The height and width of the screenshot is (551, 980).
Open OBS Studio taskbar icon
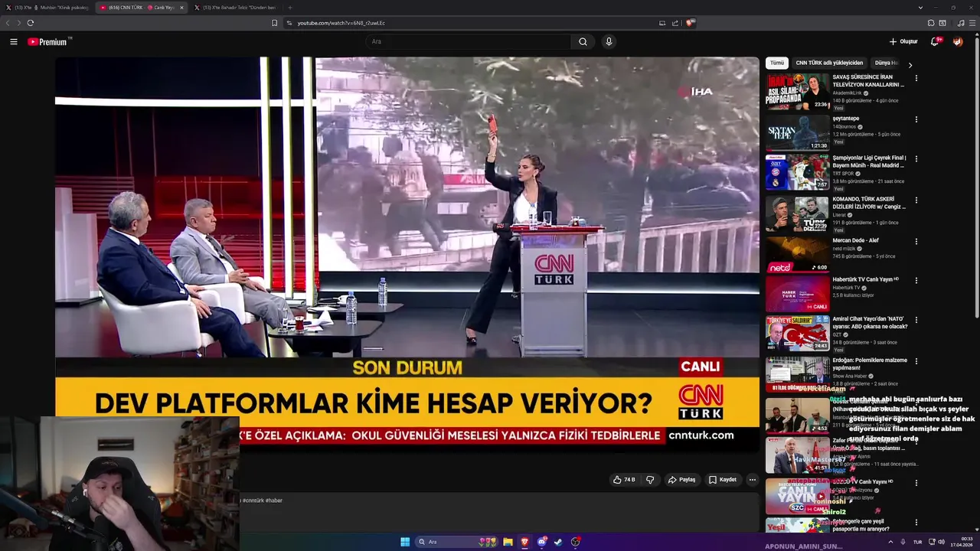(575, 542)
